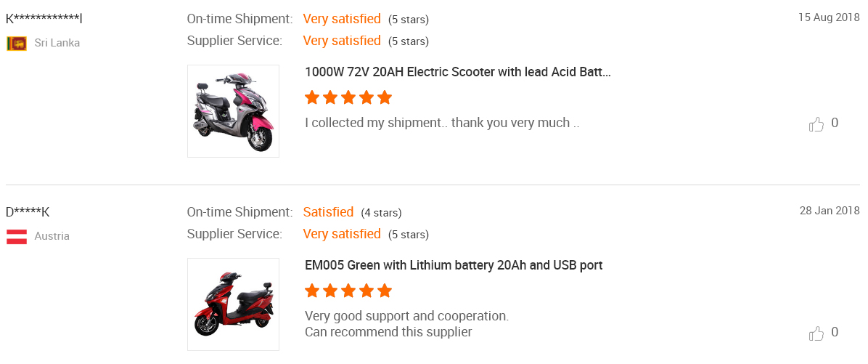Click the reviewer name K************l
The height and width of the screenshot is (364, 868).
coord(44,19)
